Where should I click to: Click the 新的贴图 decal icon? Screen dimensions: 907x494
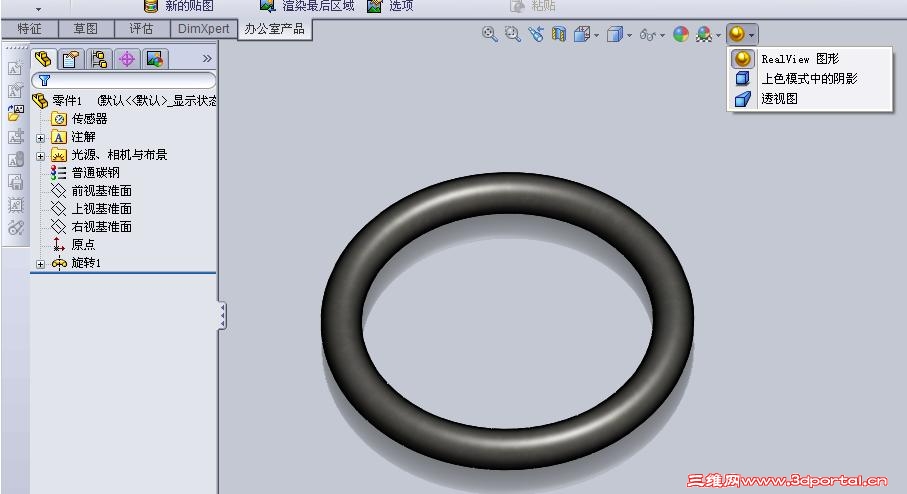coord(150,6)
